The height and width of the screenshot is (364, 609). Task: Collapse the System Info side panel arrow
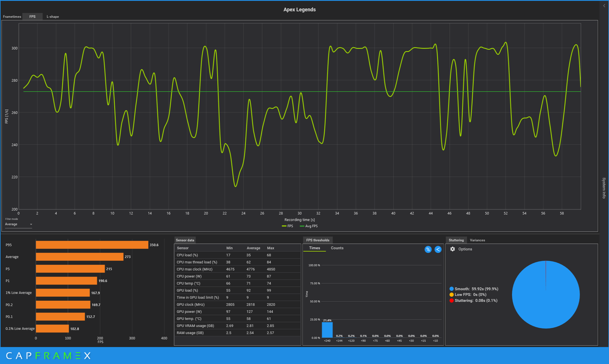coord(604,6)
